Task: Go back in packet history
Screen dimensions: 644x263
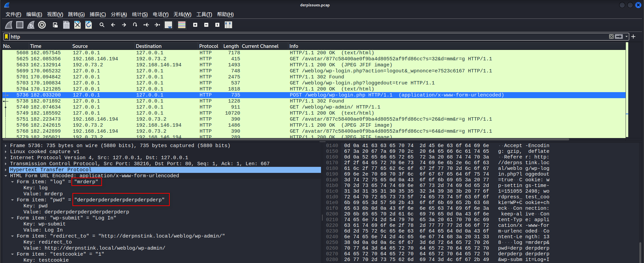Action: pyautogui.click(x=113, y=25)
